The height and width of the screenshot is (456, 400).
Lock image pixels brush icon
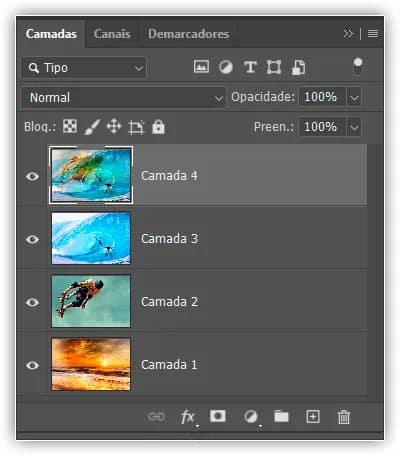click(x=92, y=127)
